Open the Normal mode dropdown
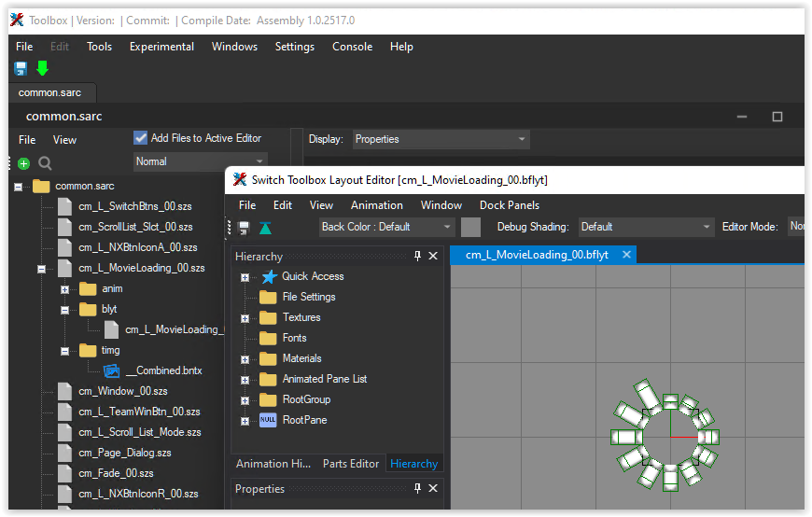Screen dimensions: 812x517 (x=201, y=161)
